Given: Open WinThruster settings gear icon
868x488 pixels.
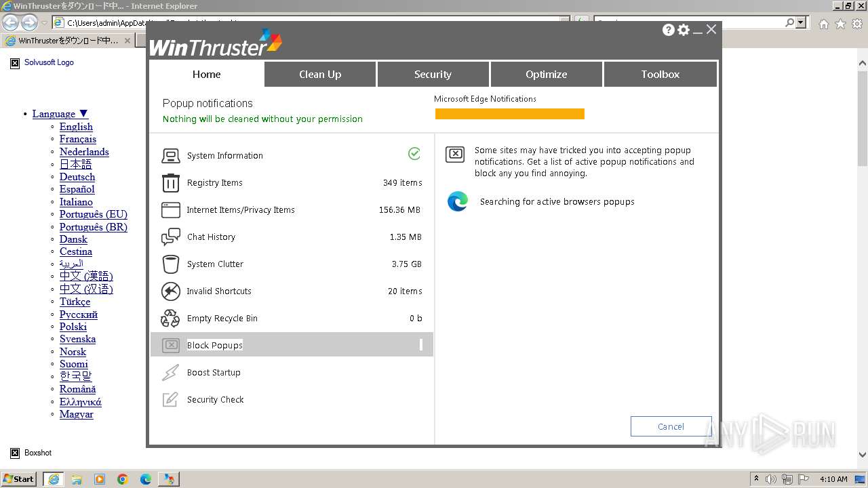Looking at the screenshot, I should (x=684, y=30).
